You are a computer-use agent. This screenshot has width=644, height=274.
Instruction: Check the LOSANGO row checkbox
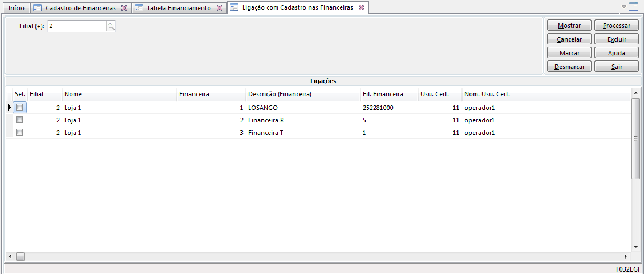coord(19,107)
